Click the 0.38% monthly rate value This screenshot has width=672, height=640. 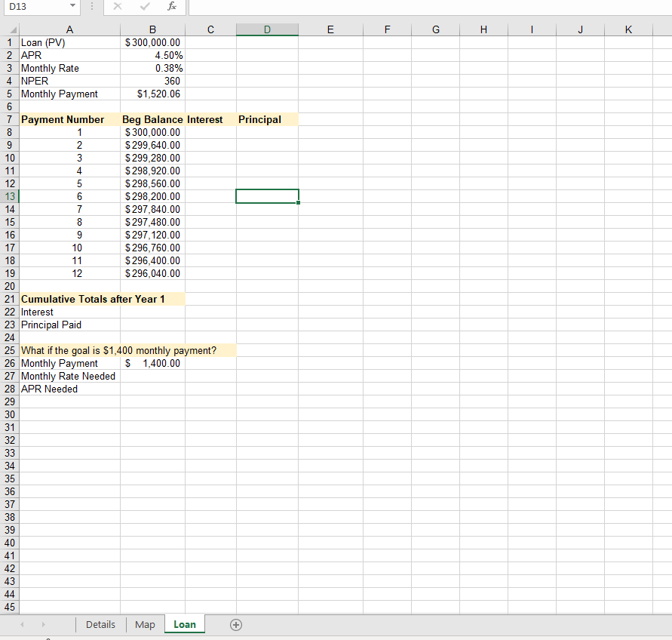pyautogui.click(x=152, y=68)
